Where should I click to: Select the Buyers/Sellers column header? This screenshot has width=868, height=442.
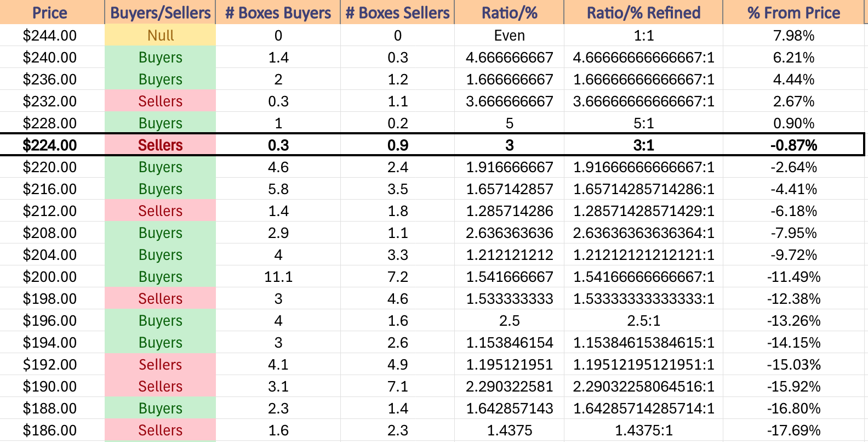click(x=160, y=13)
